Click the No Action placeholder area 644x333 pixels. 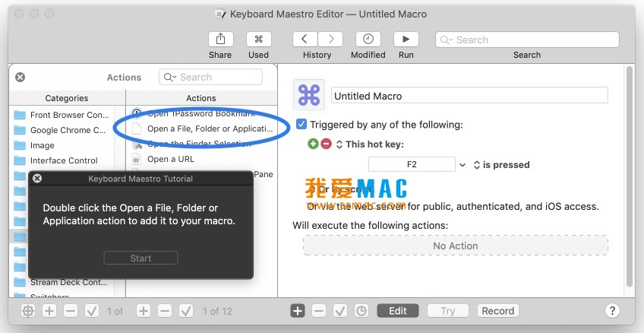point(456,246)
